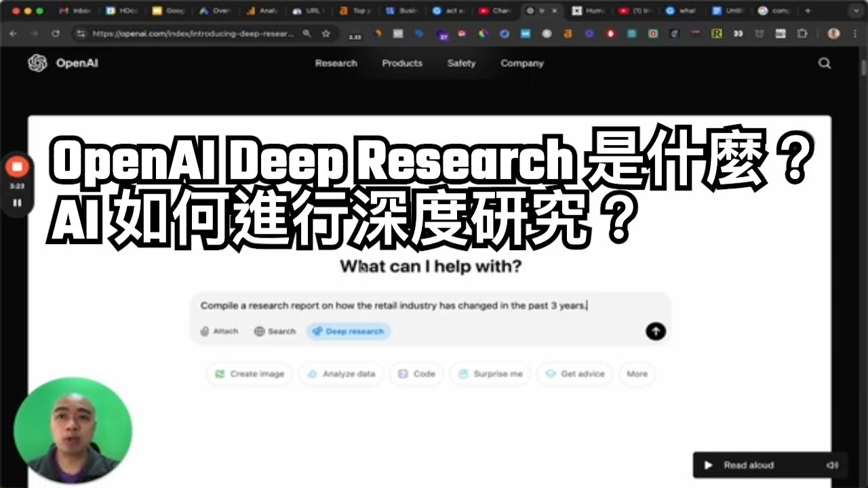Switch to the Untitled Google Docs tab
868x488 pixels.
(730, 11)
